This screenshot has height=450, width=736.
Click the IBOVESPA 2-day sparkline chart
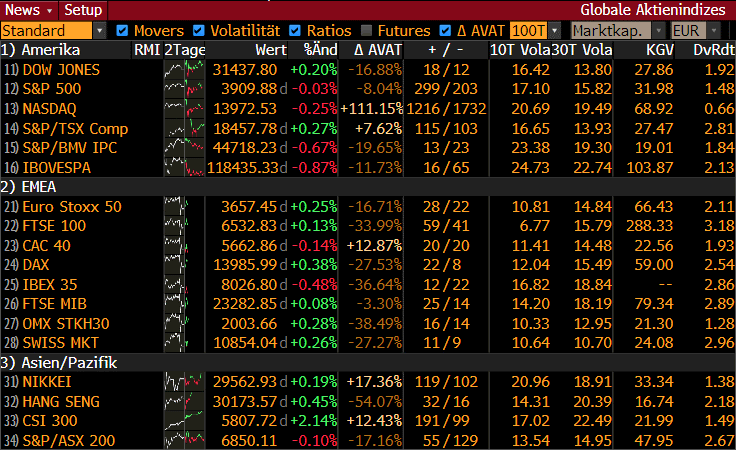(184, 168)
